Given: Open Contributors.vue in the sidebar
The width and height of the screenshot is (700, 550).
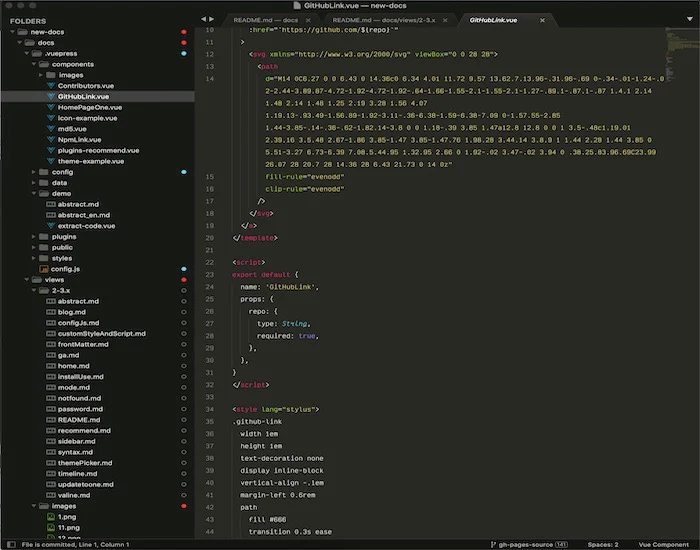Looking at the screenshot, I should [85, 86].
